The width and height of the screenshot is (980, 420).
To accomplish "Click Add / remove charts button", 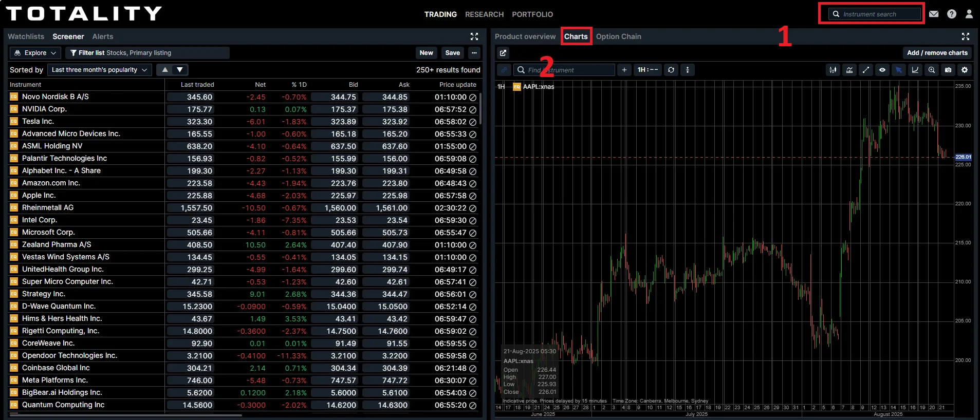I will click(937, 53).
